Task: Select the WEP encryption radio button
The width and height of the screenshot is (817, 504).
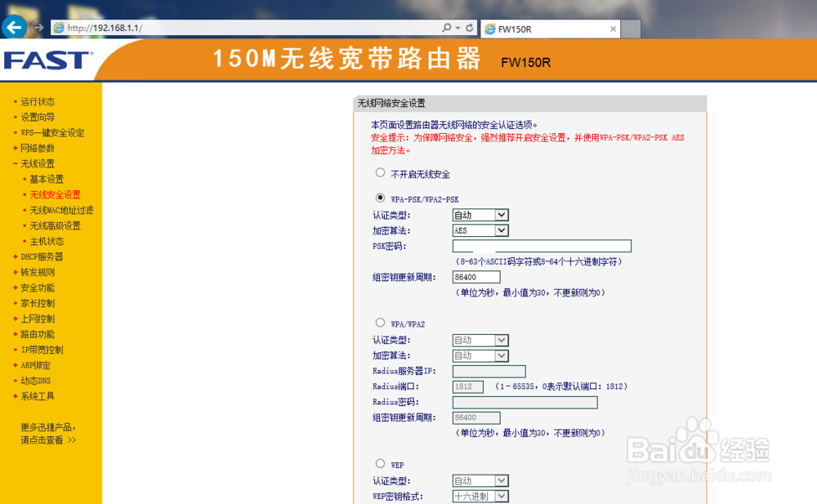Action: [x=380, y=463]
